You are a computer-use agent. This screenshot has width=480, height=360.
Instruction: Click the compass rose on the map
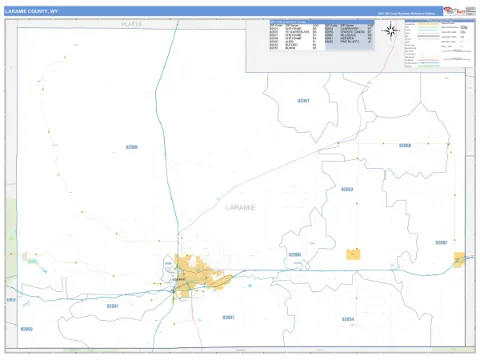coord(391,31)
